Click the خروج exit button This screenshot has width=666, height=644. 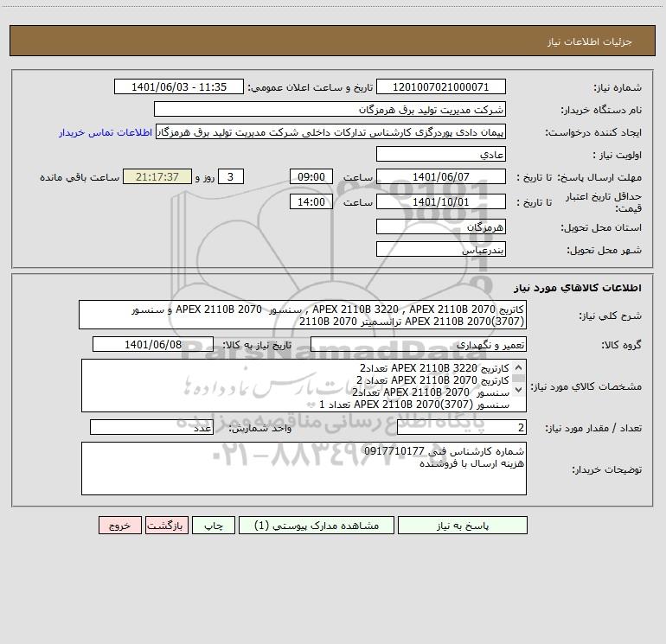pos(119,526)
